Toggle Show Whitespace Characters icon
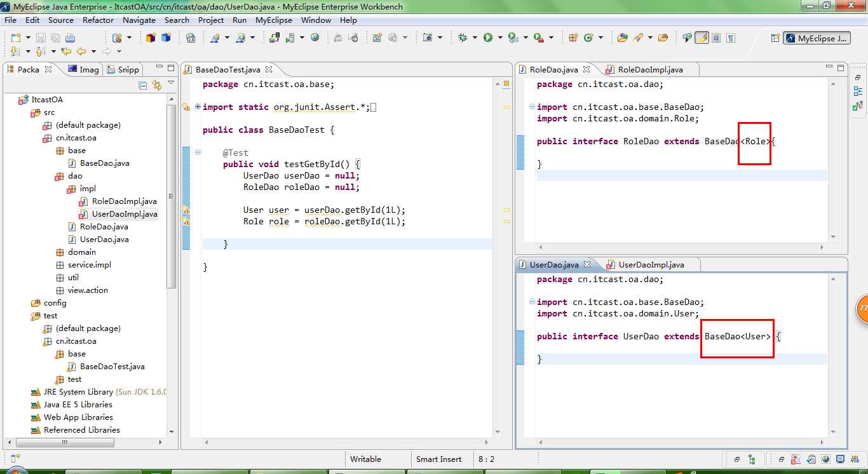The width and height of the screenshot is (868, 474). tap(731, 38)
